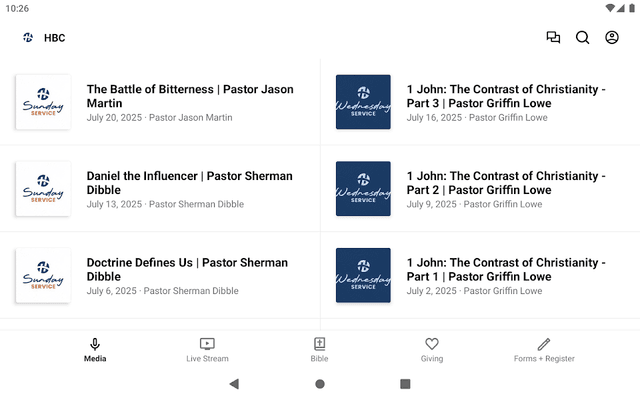Go to the Giving heart icon
This screenshot has width=640, height=400.
coord(432,350)
